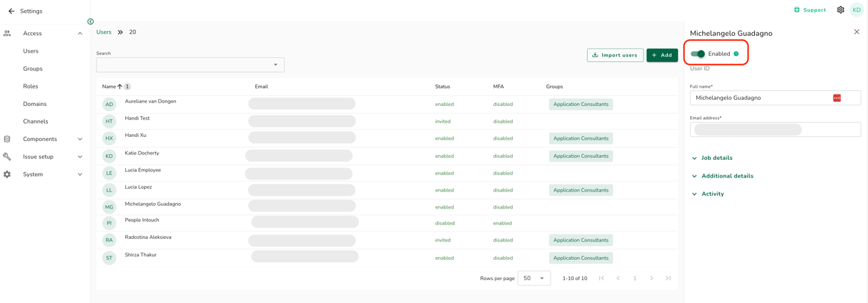Open Channels in the sidebar

[x=36, y=121]
